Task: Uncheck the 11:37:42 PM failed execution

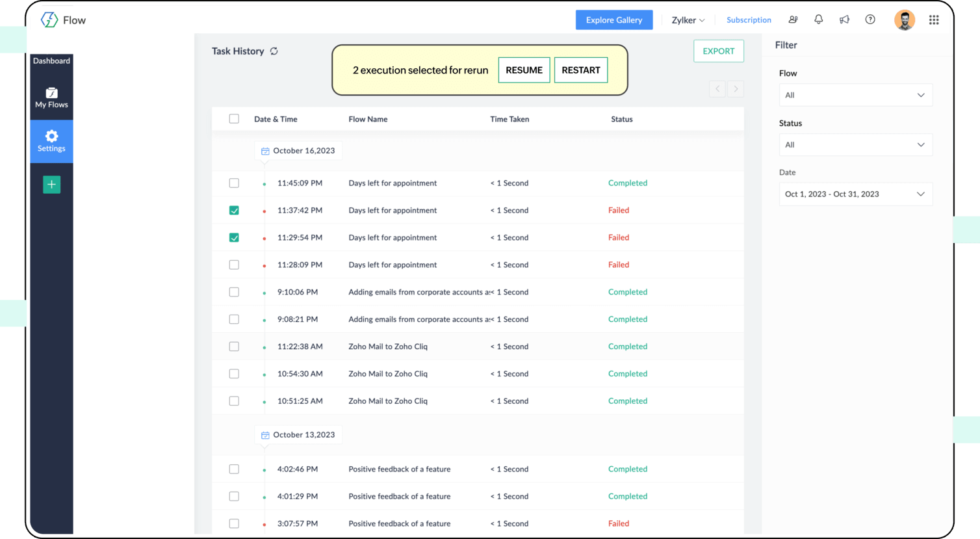Action: tap(234, 211)
